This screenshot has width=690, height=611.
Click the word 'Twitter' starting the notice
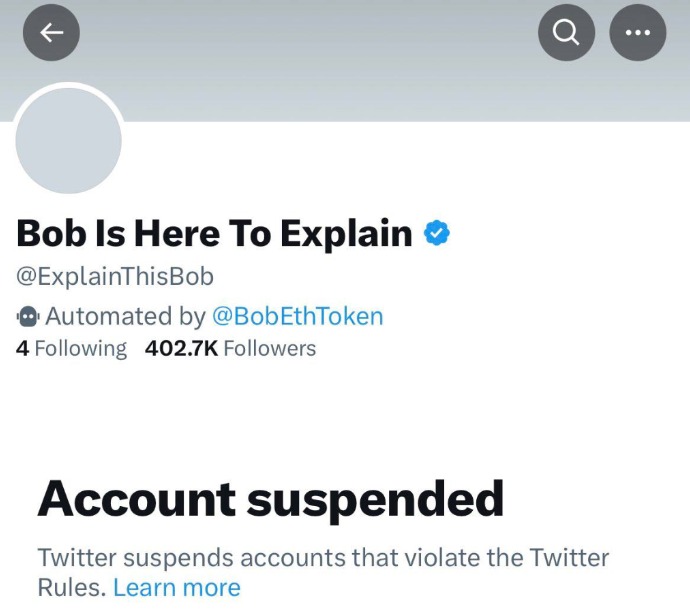[x=77, y=557]
